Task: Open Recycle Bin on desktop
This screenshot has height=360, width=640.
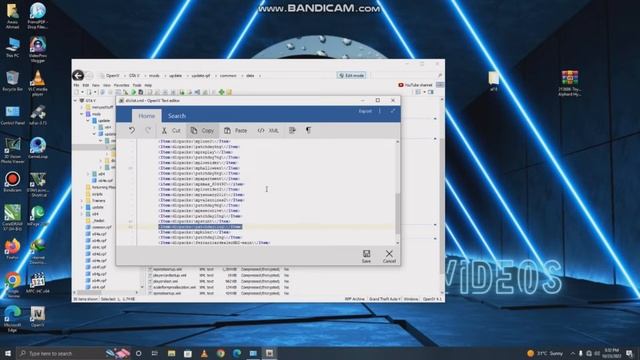Action: point(13,81)
